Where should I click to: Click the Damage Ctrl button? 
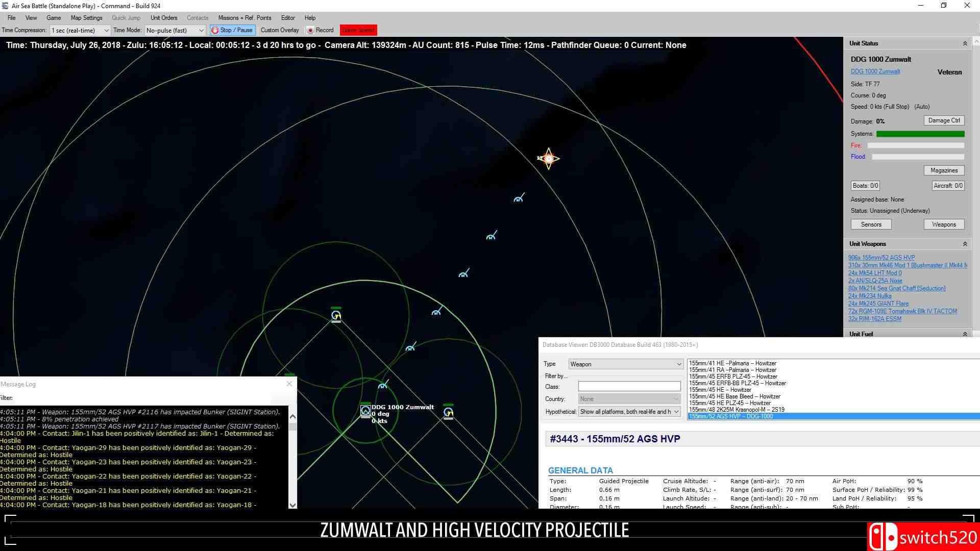click(x=944, y=120)
